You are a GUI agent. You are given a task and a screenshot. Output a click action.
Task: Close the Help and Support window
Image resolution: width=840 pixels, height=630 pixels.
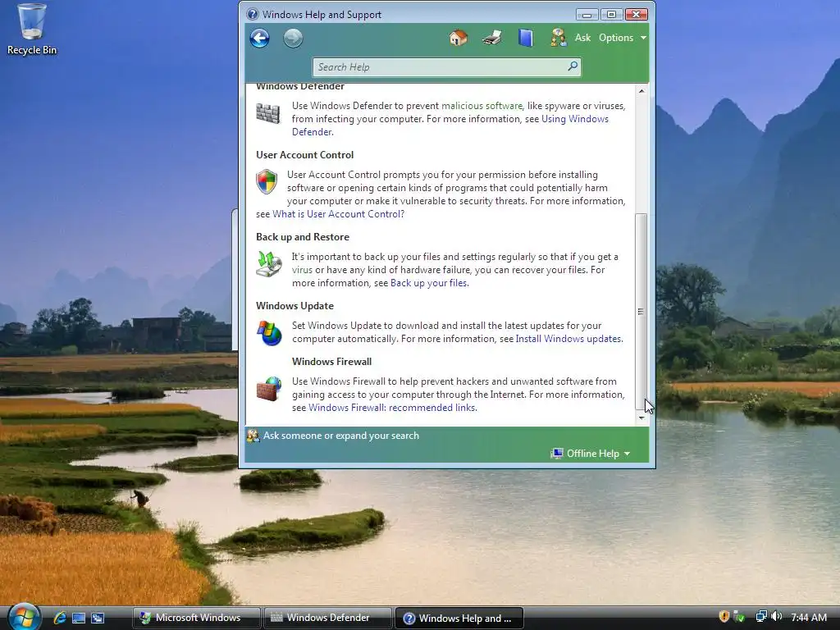coord(637,15)
